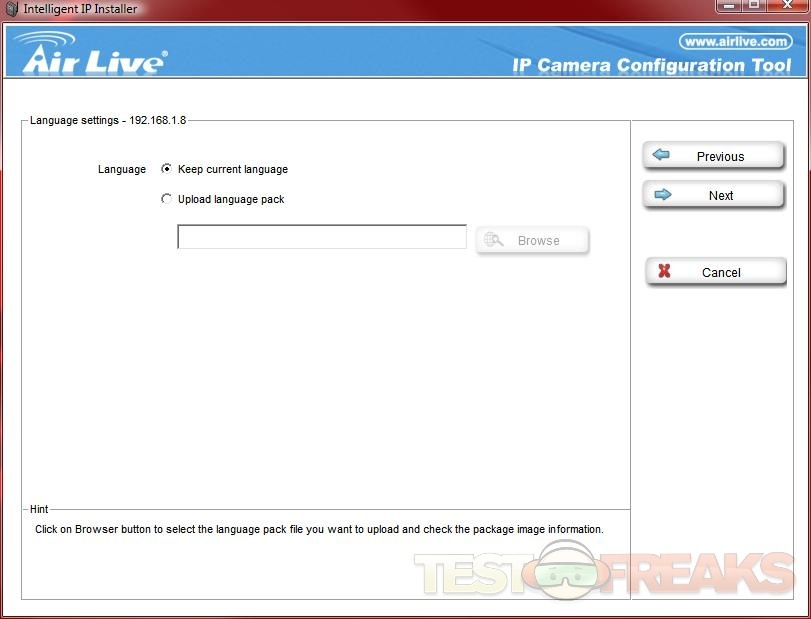Close the Intelligent IP Installer window
The height and width of the screenshot is (619, 811).
[x=787, y=5]
